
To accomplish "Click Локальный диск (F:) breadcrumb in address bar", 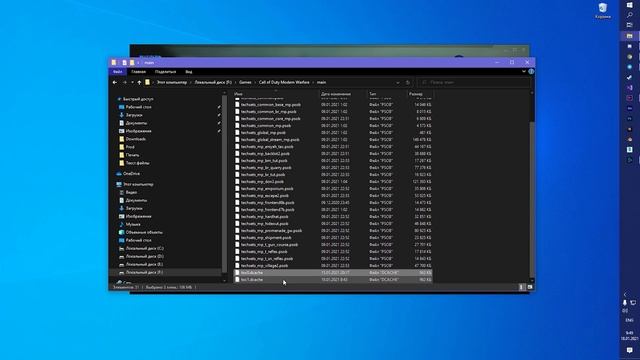I will pyautogui.click(x=213, y=82).
